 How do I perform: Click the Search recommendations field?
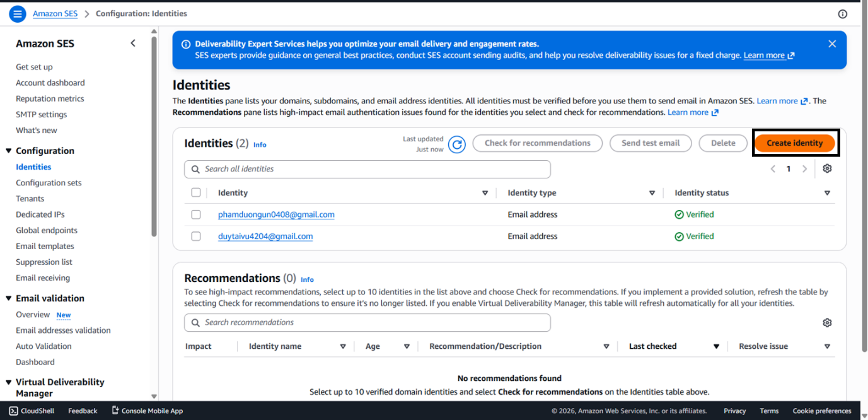tap(367, 322)
